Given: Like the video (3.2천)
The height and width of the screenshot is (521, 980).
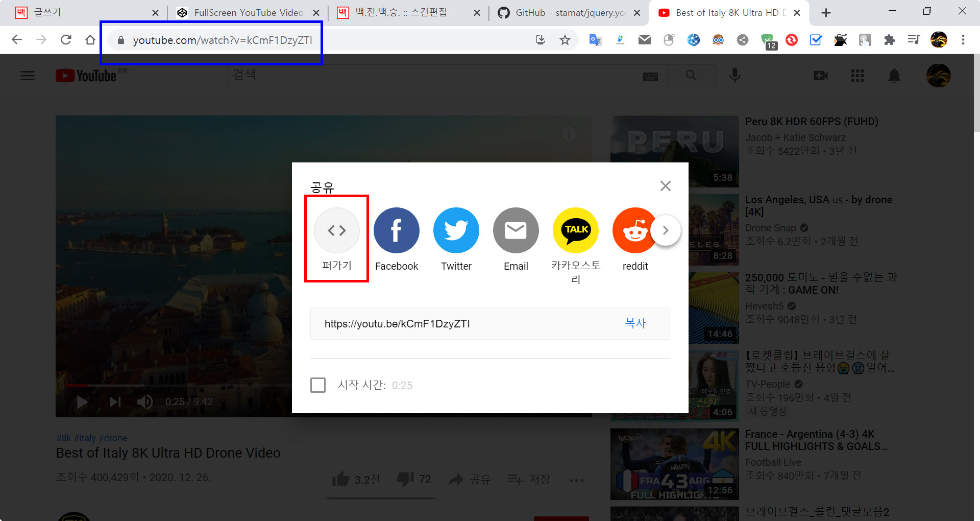Looking at the screenshot, I should tap(356, 479).
